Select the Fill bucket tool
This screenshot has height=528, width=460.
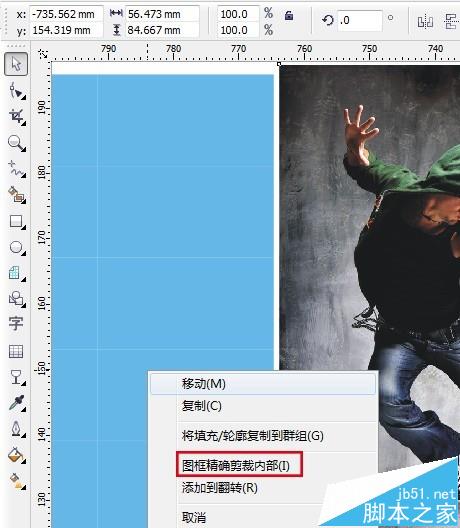(x=15, y=455)
